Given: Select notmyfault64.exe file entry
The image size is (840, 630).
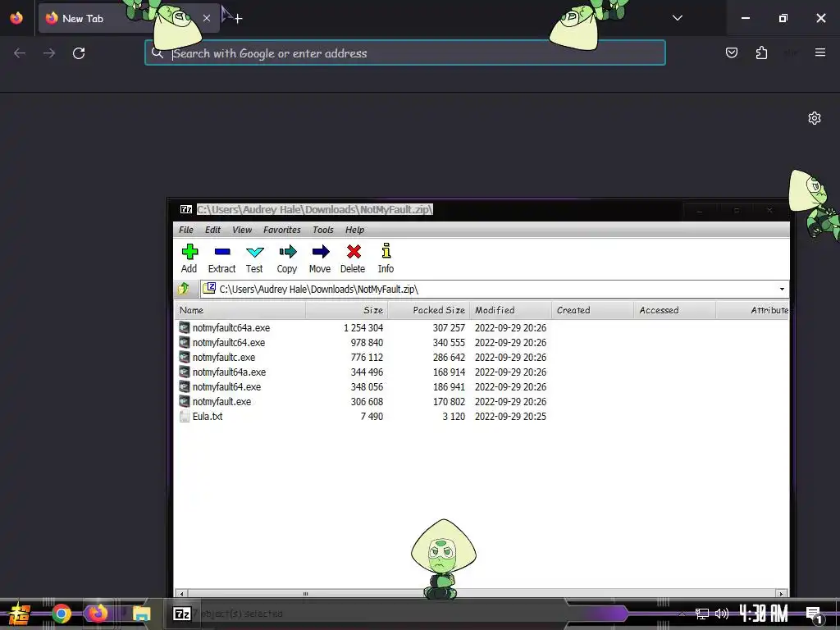Looking at the screenshot, I should coord(226,387).
